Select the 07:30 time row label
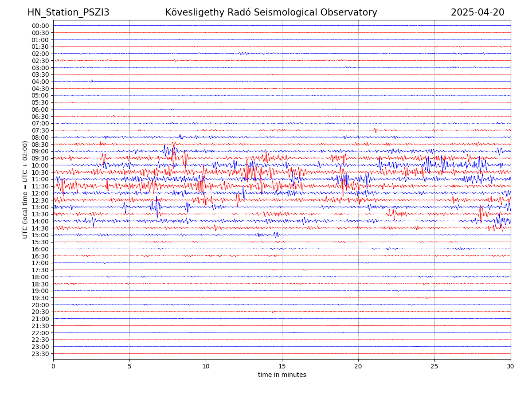The width and height of the screenshot is (532, 399). 40,130
